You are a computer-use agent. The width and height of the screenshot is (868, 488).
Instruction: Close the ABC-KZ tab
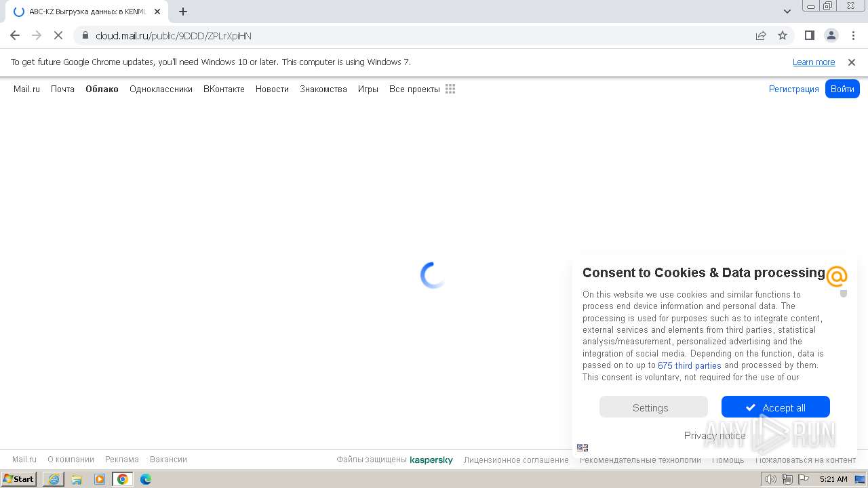click(x=157, y=12)
